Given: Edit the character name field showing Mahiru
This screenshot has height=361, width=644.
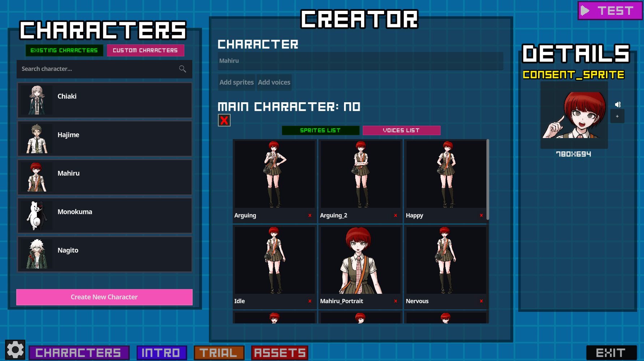Looking at the screenshot, I should [360, 61].
